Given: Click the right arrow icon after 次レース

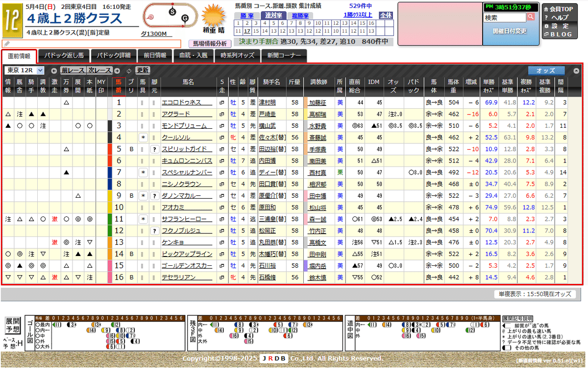Looking at the screenshot, I should (x=116, y=70).
